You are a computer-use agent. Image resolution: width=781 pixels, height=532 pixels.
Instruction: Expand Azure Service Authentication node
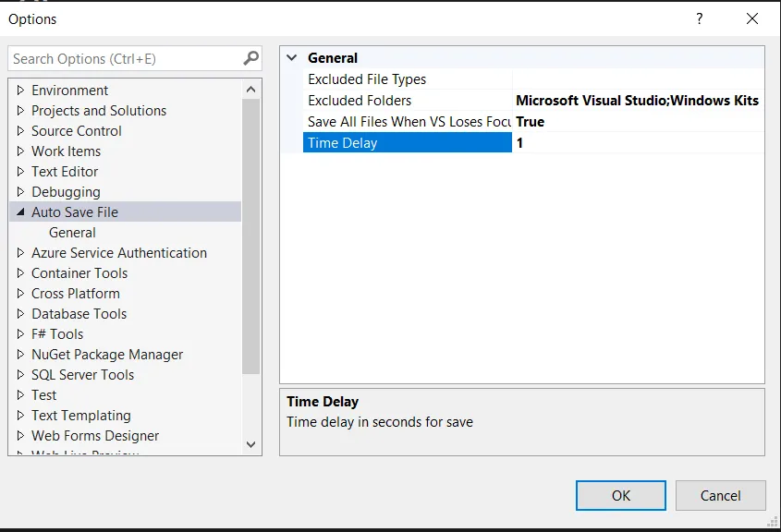click(x=20, y=253)
